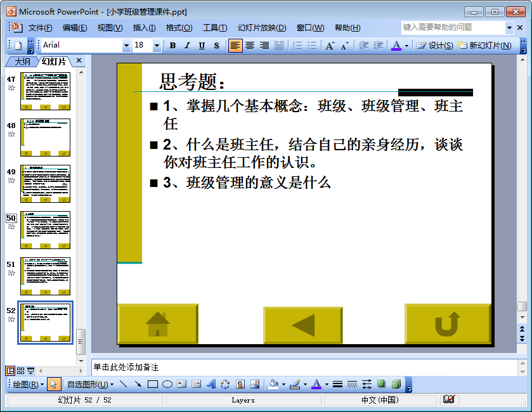Open the 格式(O) menu
This screenshot has width=532, height=412.
tap(179, 28)
